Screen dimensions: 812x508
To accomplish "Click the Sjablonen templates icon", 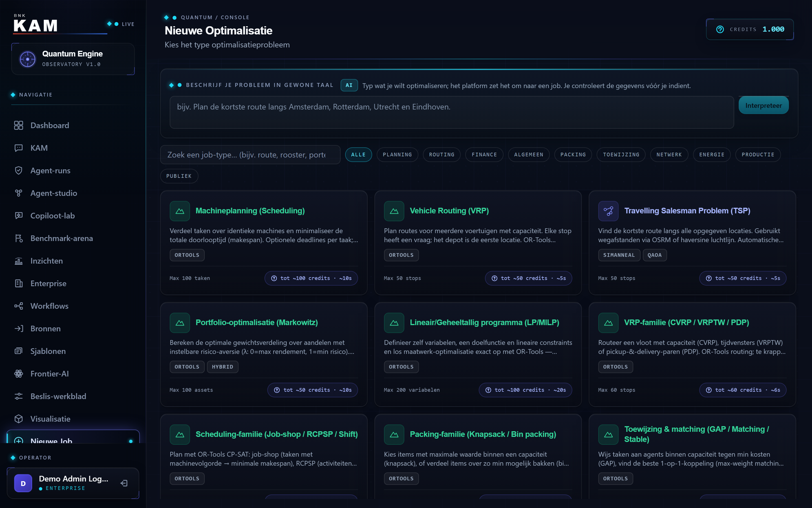I will click(x=18, y=351).
